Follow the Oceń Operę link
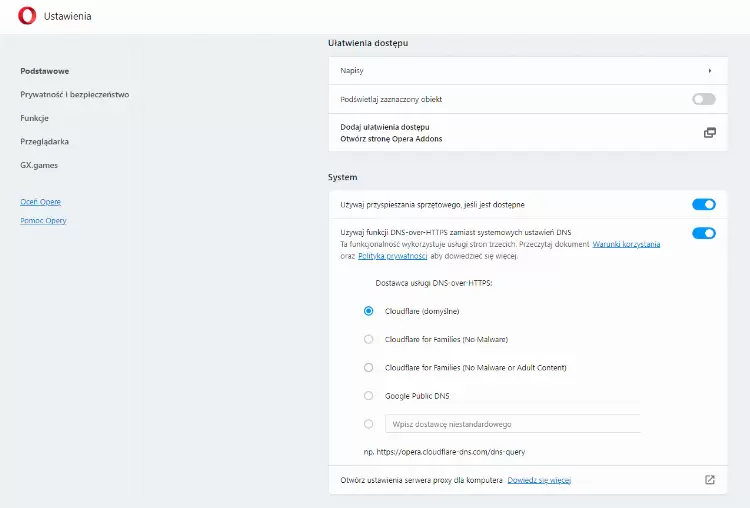 point(41,202)
